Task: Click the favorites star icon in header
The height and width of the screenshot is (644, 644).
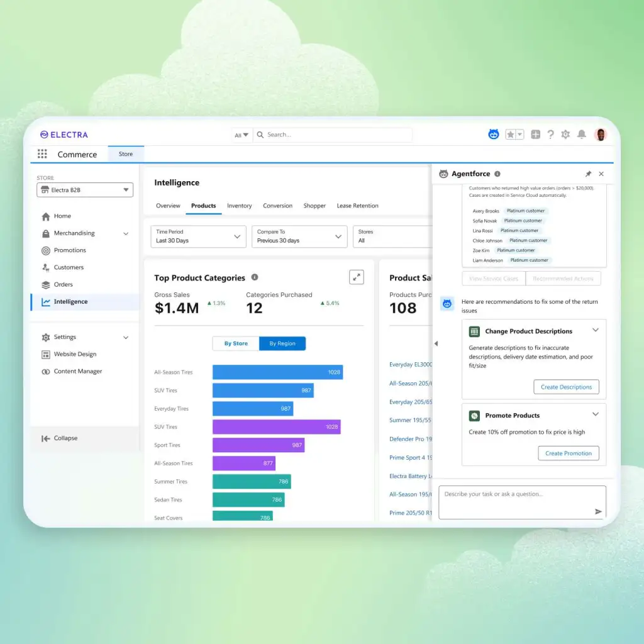Action: click(511, 134)
